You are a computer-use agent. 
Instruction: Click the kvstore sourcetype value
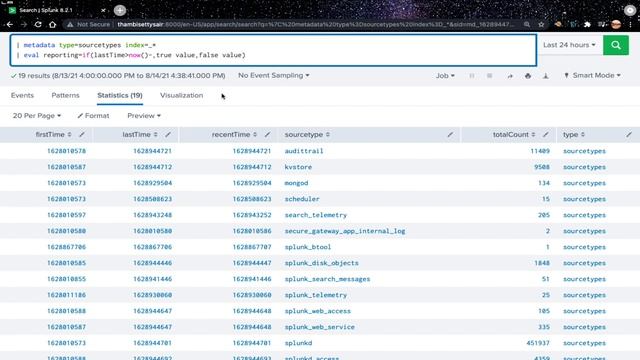point(298,167)
